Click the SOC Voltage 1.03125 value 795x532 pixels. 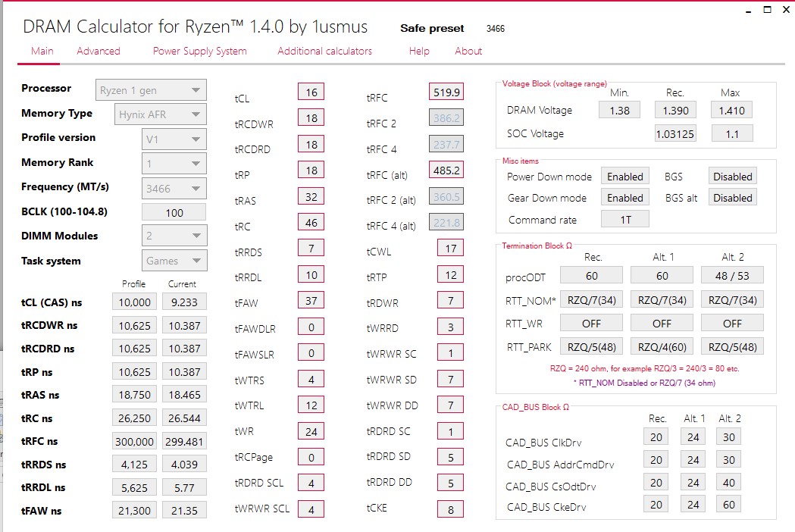coord(675,134)
